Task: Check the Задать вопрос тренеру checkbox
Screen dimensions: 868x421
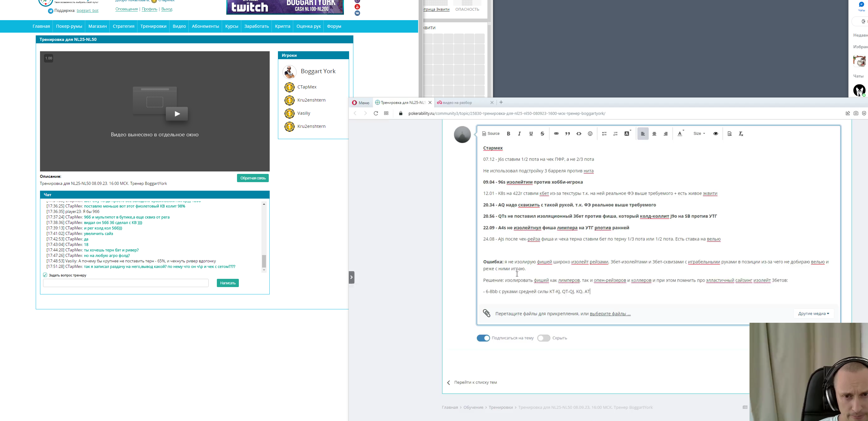Action: click(45, 275)
